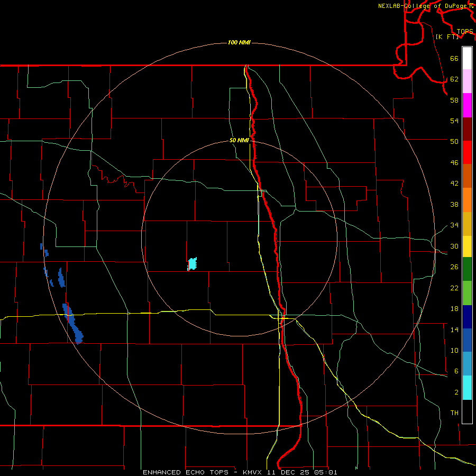The height and width of the screenshot is (476, 476).
Task: Click the '34' legend value
Action: pyautogui.click(x=454, y=225)
